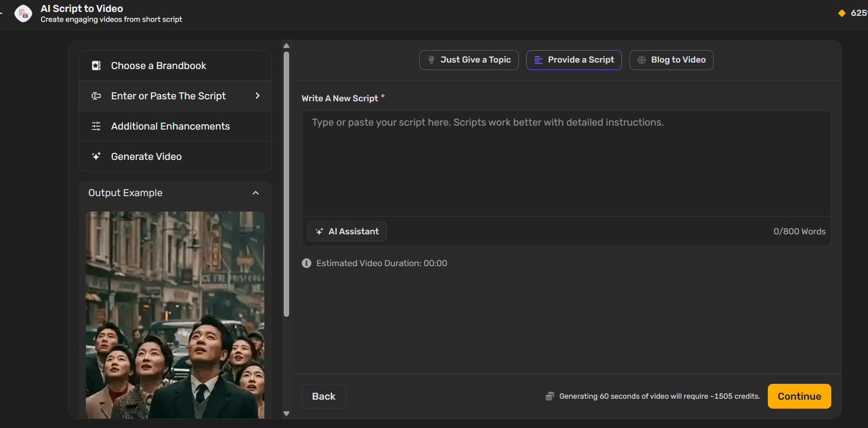Click the AI Script to Video logo icon
The width and height of the screenshot is (868, 428).
coord(23,13)
